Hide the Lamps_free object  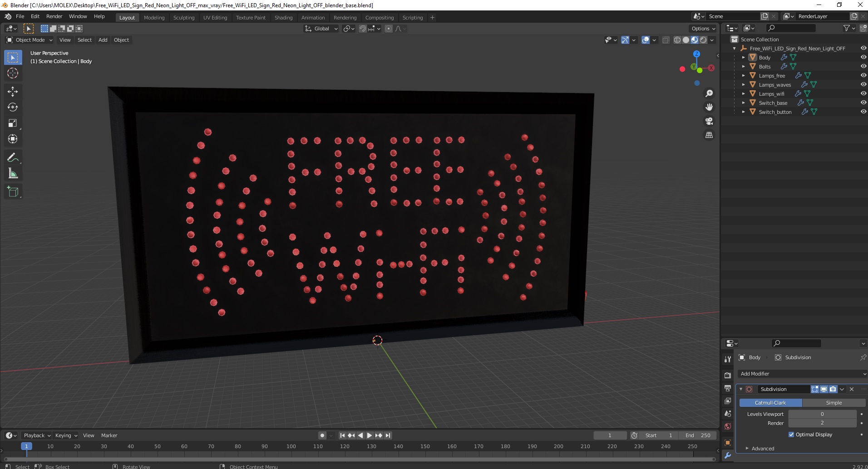click(x=863, y=76)
